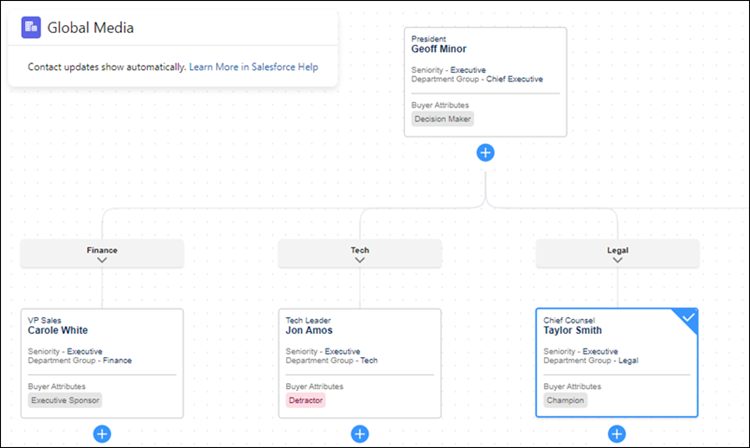Collapse the Tech group chevron
The height and width of the screenshot is (448, 750).
coord(360,260)
